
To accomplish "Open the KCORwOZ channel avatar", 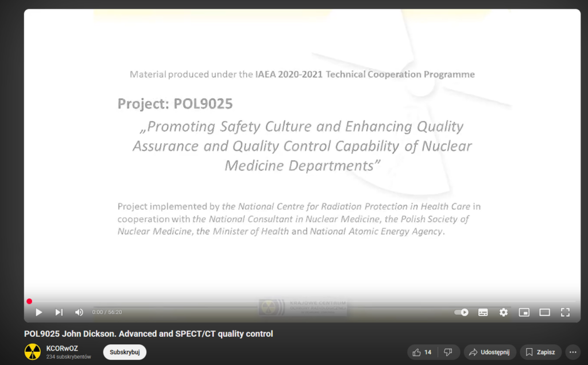I will pyautogui.click(x=33, y=352).
